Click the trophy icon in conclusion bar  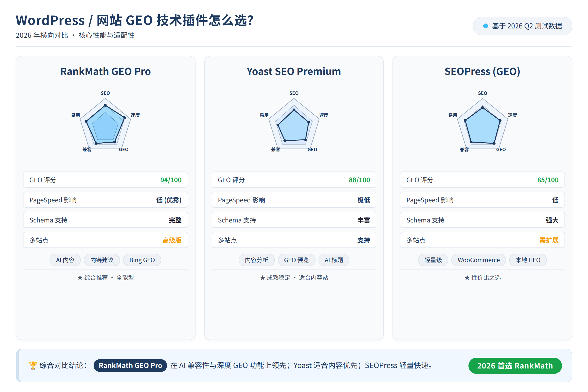coord(33,366)
